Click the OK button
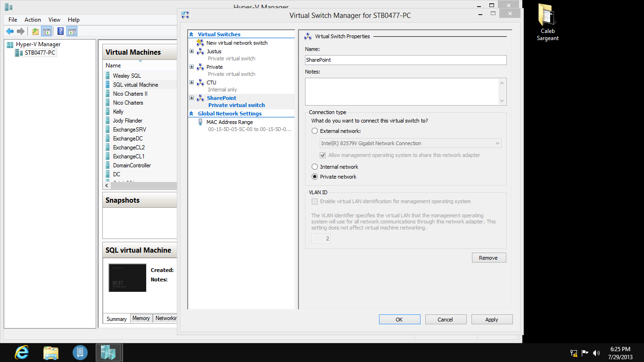The width and height of the screenshot is (644, 362). click(x=399, y=320)
